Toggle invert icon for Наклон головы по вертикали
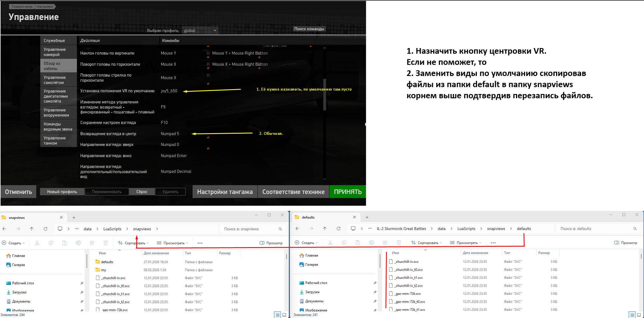The image size is (644, 318). pyautogui.click(x=208, y=53)
